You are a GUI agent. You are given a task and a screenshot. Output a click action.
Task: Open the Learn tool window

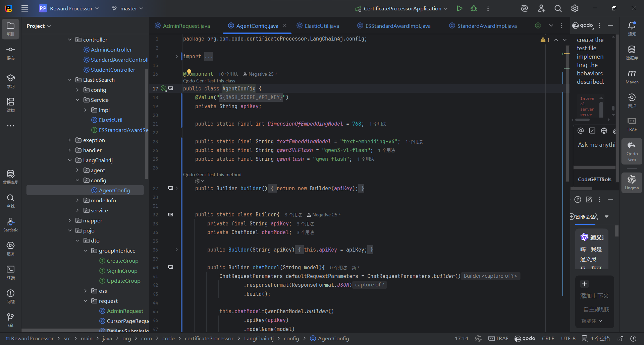(10, 81)
